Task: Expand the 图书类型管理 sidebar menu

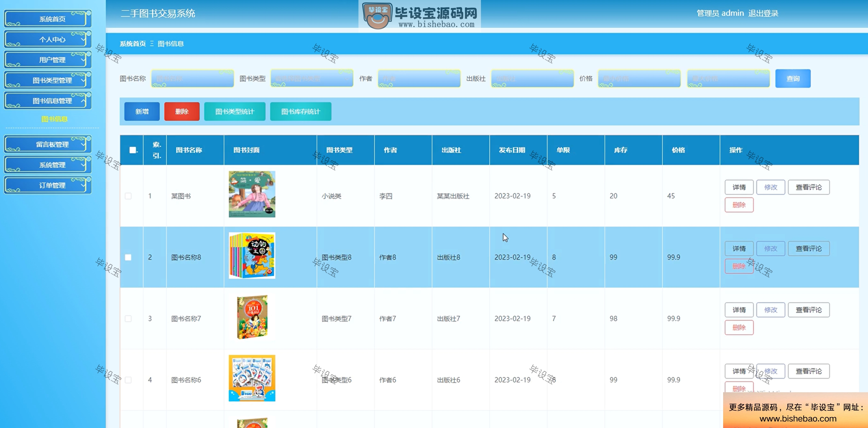Action: point(48,80)
